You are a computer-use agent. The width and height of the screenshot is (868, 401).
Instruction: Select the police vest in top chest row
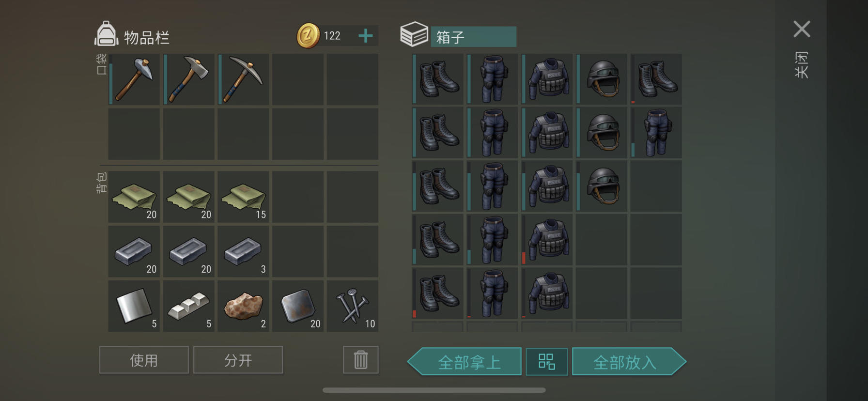point(547,79)
